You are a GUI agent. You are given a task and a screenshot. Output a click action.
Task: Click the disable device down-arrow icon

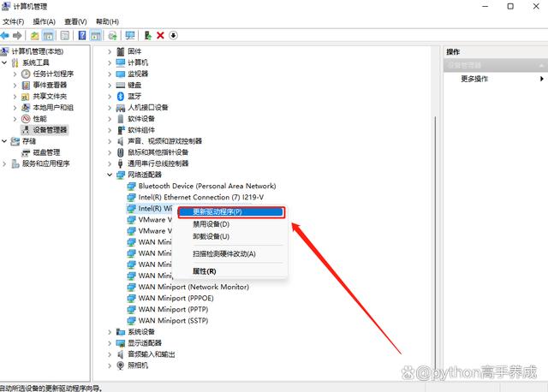(x=173, y=35)
